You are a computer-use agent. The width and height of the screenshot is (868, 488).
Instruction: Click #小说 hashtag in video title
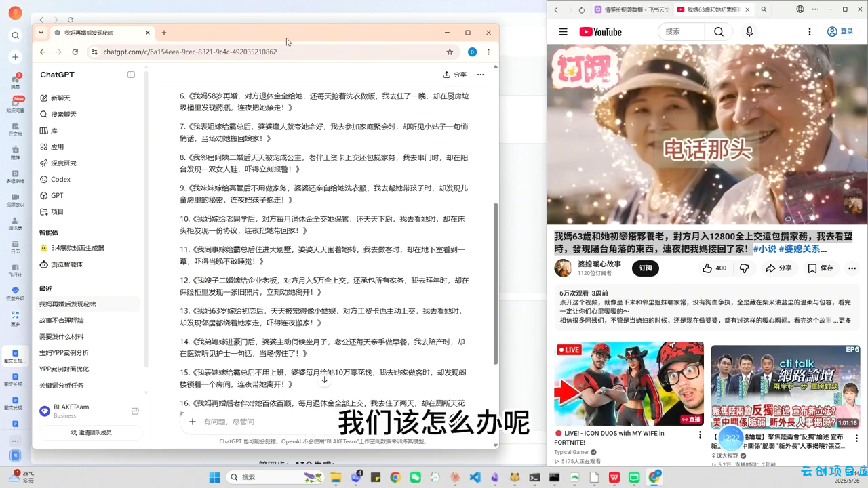coord(764,249)
